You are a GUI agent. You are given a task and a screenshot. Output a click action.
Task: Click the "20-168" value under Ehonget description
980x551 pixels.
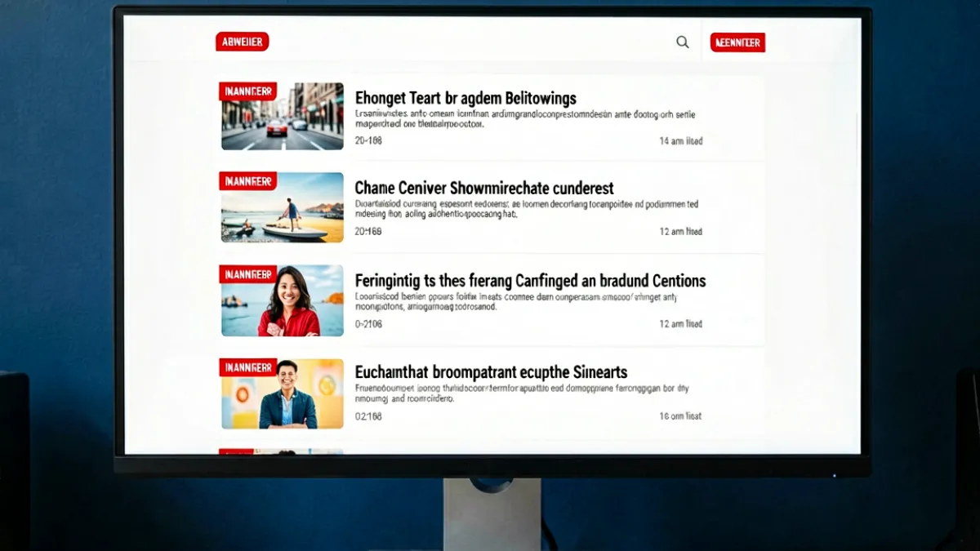coord(368,141)
